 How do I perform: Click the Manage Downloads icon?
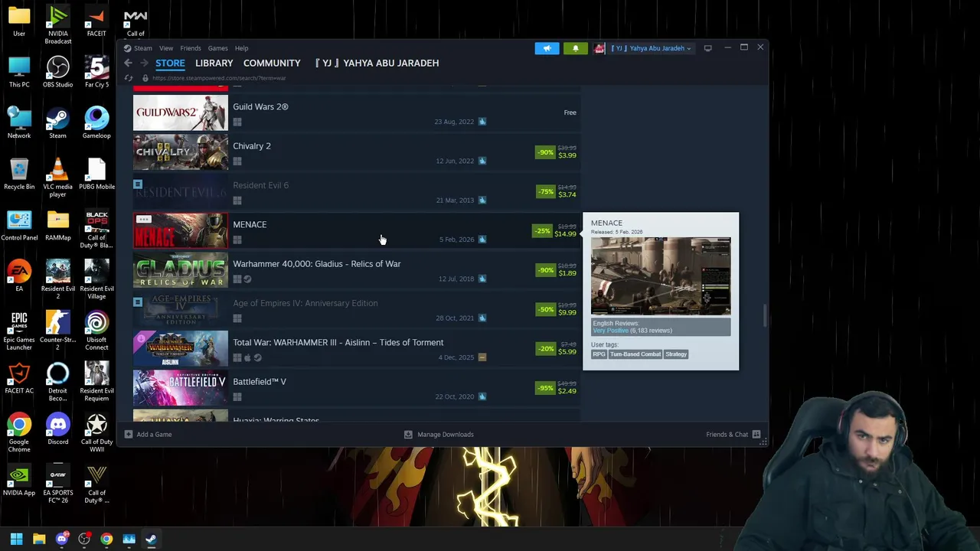pos(409,435)
